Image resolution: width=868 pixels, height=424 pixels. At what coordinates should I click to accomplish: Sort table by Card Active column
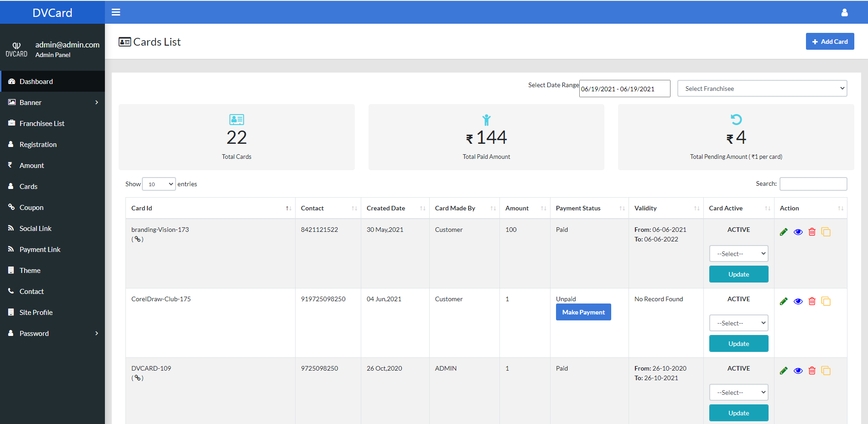click(739, 208)
